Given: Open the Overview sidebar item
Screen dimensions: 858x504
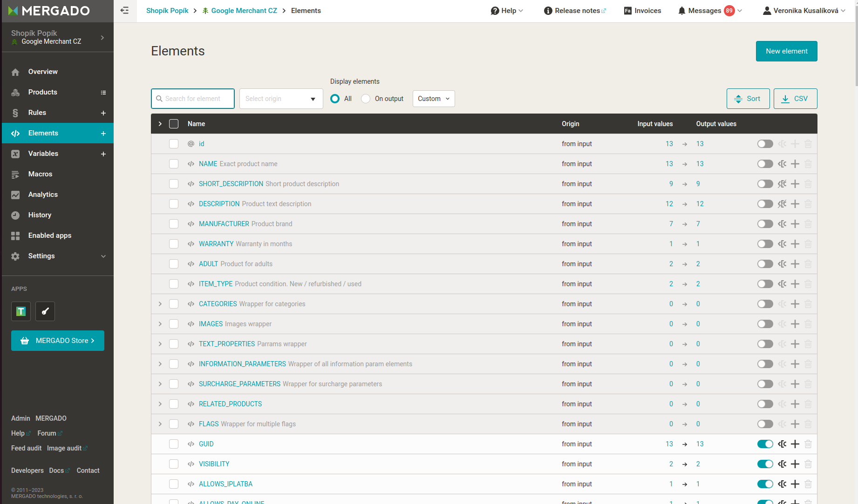Looking at the screenshot, I should point(58,72).
